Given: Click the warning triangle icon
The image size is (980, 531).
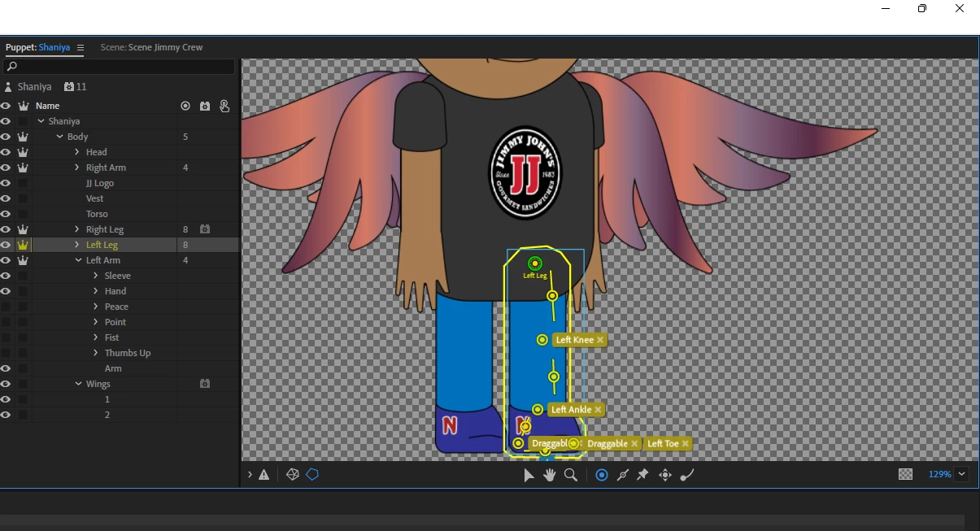Looking at the screenshot, I should point(264,475).
